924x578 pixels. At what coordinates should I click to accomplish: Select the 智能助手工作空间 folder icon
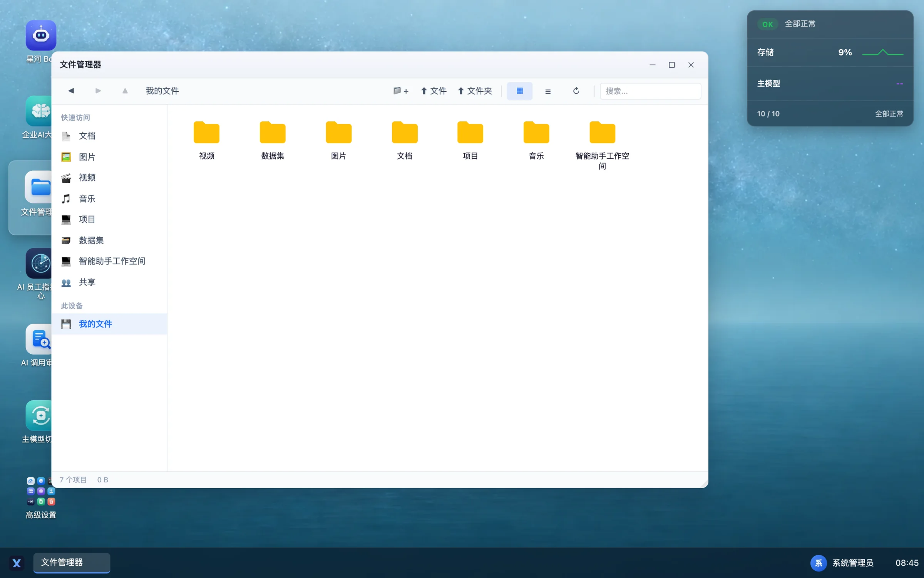pyautogui.click(x=603, y=133)
